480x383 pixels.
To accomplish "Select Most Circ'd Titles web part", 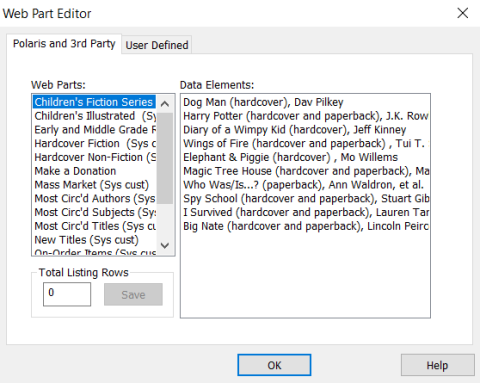I will point(95,226).
